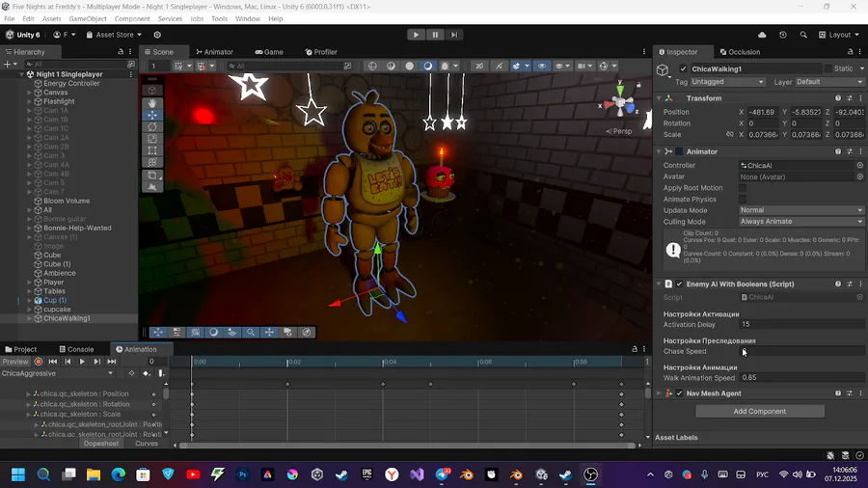Select the Rect tool in Scene toolbar
The height and width of the screenshot is (488, 868).
pos(152,150)
